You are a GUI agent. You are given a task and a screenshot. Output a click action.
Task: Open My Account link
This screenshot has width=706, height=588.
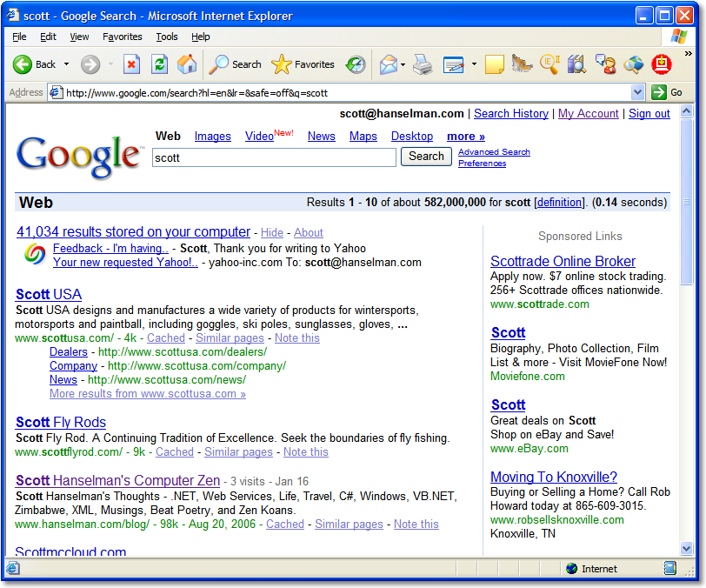[588, 114]
